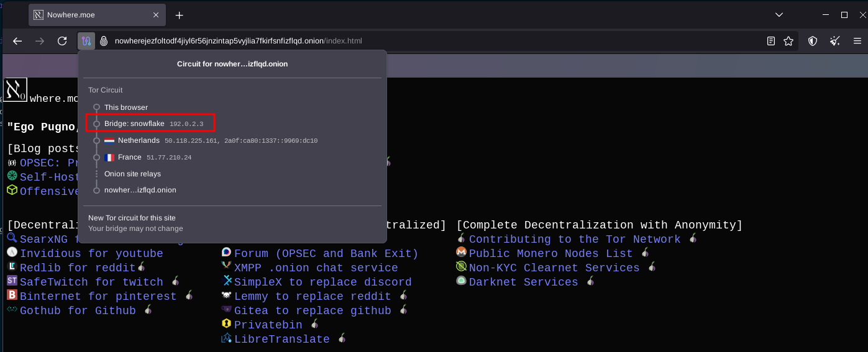
Task: Click the Invidious logo icon
Action: coord(12,253)
